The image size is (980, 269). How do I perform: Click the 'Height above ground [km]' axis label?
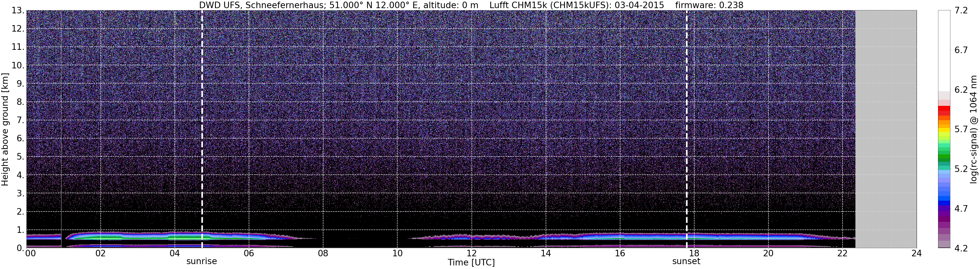point(5,129)
